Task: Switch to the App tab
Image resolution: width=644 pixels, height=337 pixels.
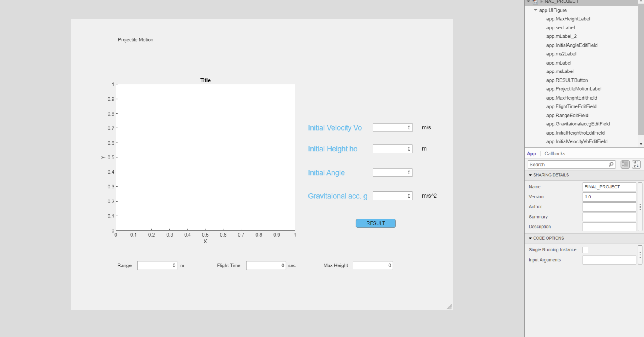Action: click(x=532, y=153)
